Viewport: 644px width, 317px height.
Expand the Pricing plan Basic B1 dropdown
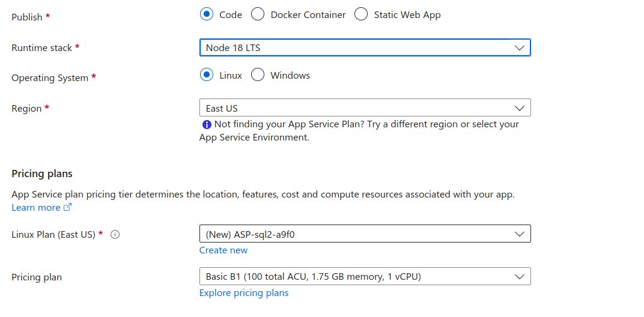[365, 276]
